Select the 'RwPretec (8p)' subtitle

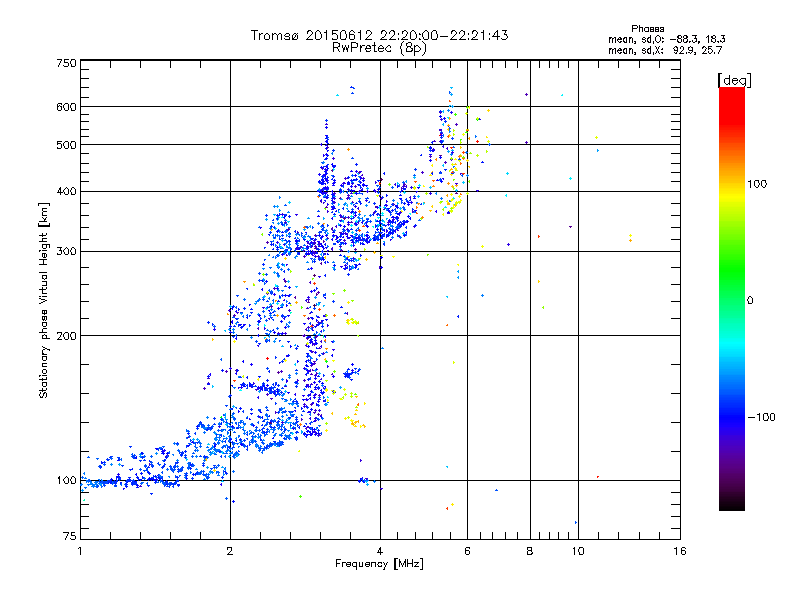click(379, 48)
